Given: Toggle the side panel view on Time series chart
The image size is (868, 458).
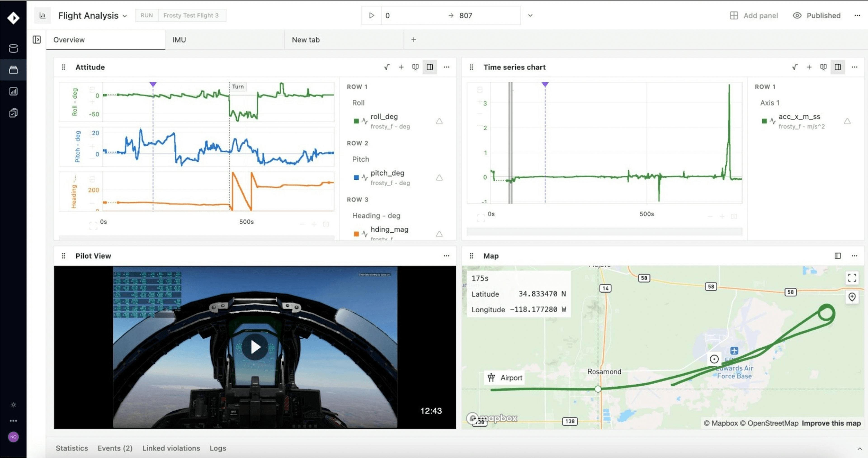Looking at the screenshot, I should pos(838,67).
